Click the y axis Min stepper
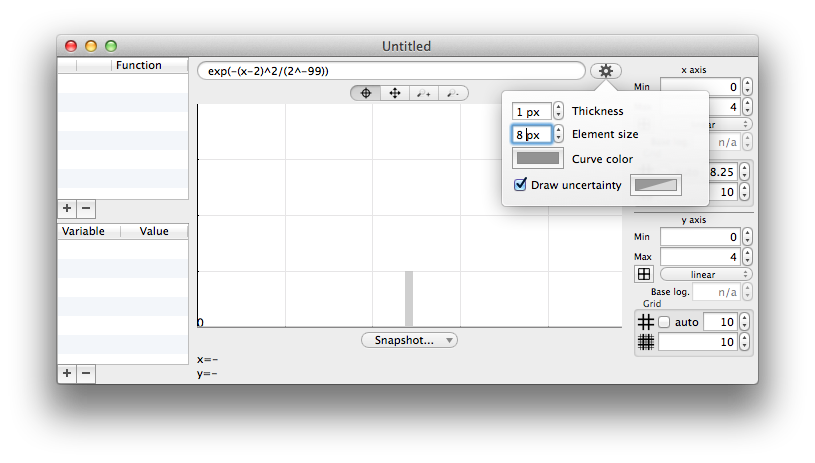This screenshot has height=463, width=815. pyautogui.click(x=747, y=237)
